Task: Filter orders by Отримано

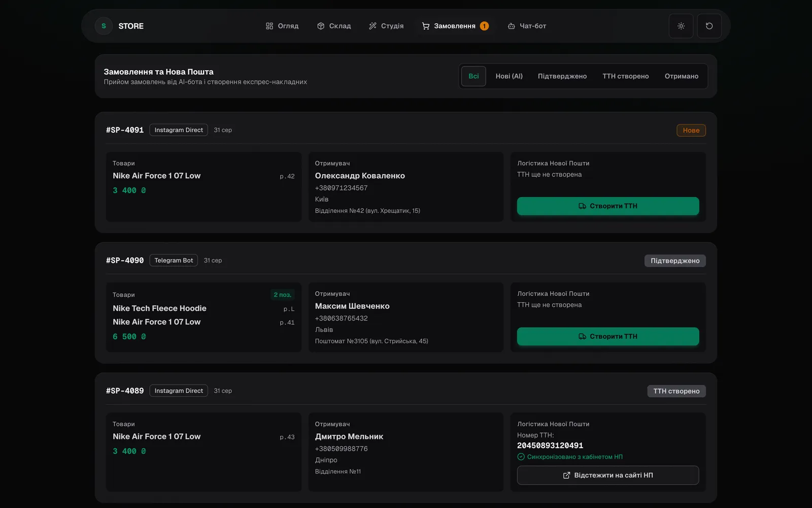Action: coord(682,76)
